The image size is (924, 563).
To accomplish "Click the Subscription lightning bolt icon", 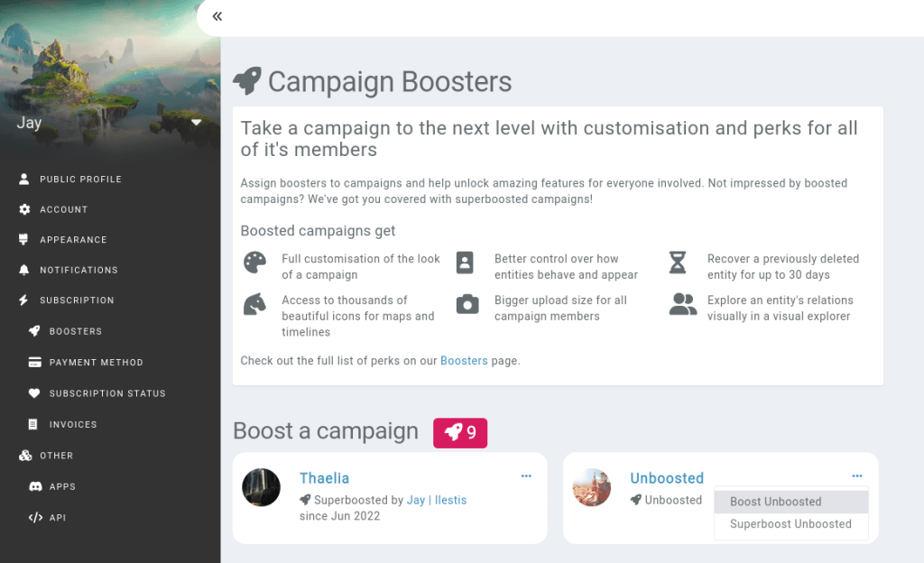I will [x=22, y=300].
